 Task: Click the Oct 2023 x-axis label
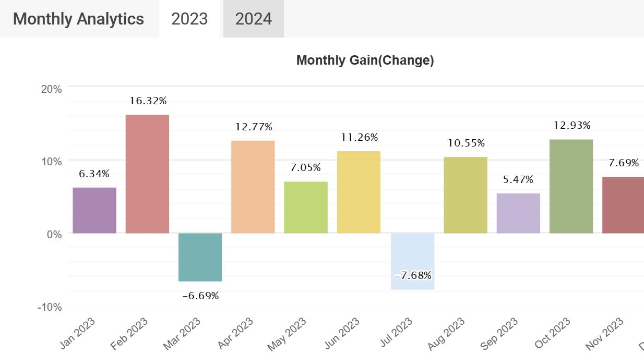[553, 333]
